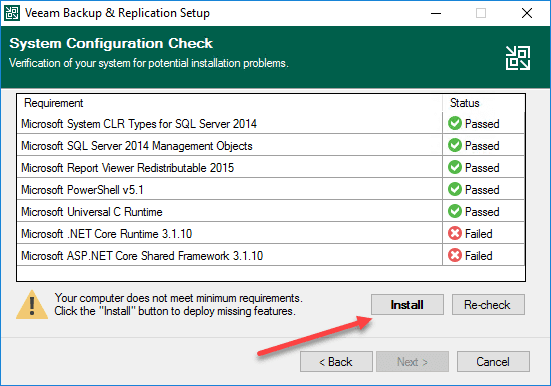Click the Failed status for ASP.NET Core Framework
Screen dimensions: 551x386
(x=479, y=256)
